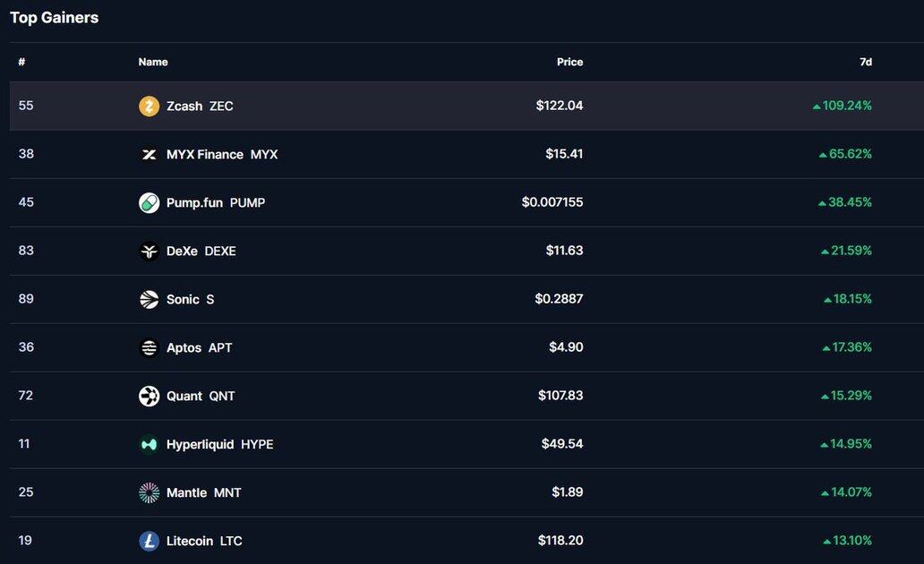Image resolution: width=924 pixels, height=564 pixels.
Task: Click the Mantle coin logo icon
Action: (x=149, y=492)
